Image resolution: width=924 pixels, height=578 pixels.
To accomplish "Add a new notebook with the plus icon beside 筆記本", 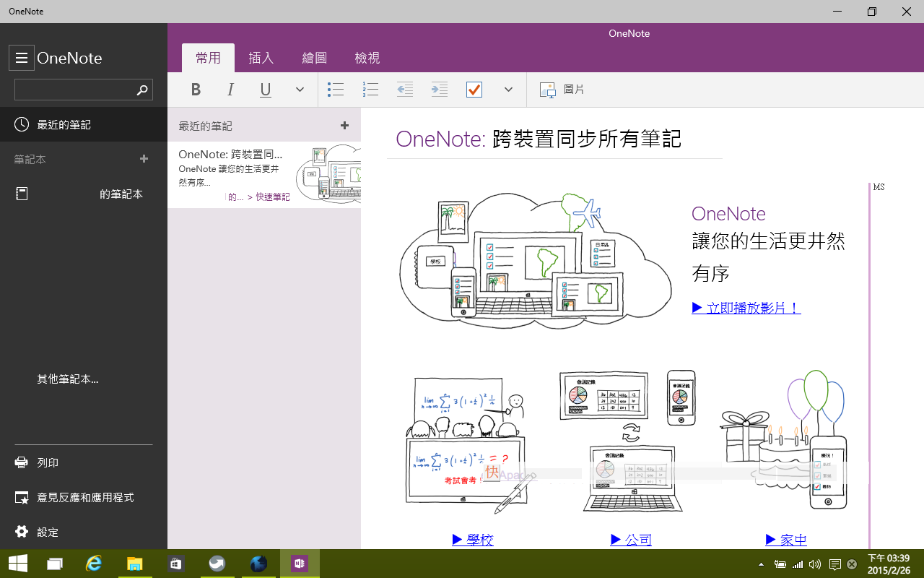I will [x=144, y=159].
